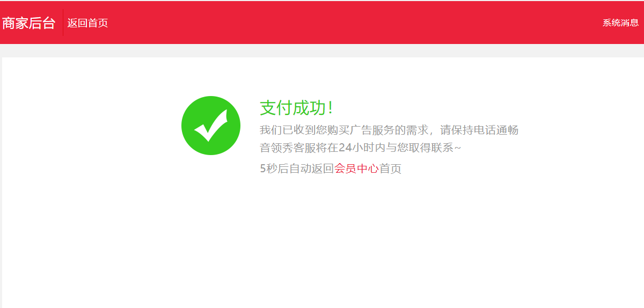The height and width of the screenshot is (308, 644).
Task: Open the 商家后台 logo title
Action: 28,23
